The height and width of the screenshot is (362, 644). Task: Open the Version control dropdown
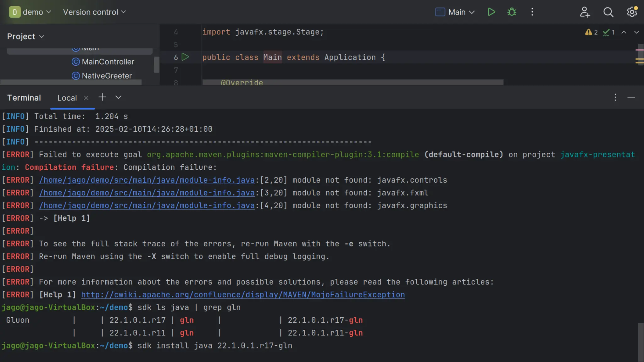point(94,12)
